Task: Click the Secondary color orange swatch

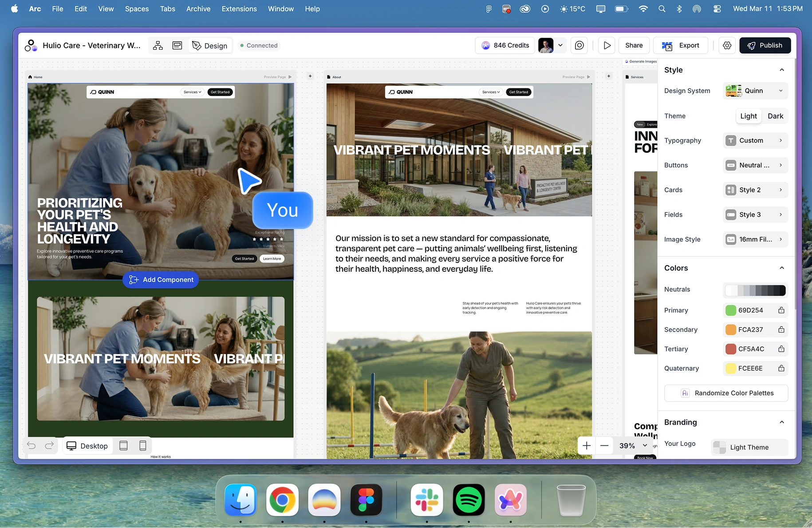Action: coord(730,330)
